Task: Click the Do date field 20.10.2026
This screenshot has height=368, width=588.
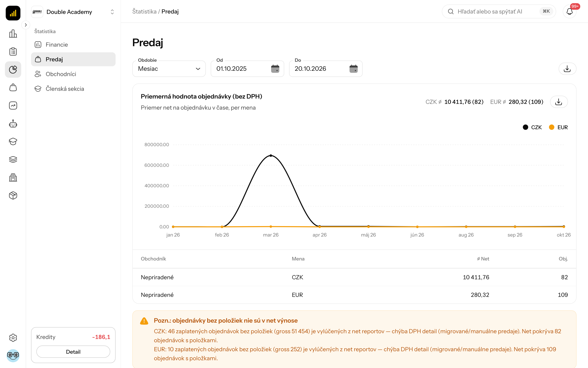Action: click(326, 69)
